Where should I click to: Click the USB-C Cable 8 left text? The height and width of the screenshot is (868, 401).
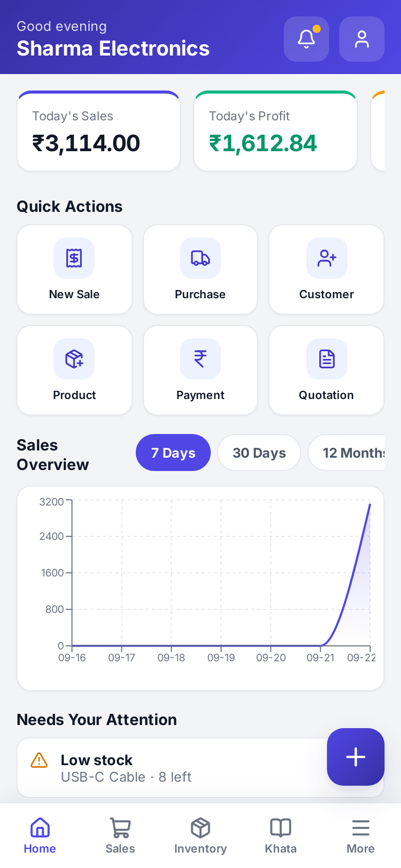pyautogui.click(x=126, y=777)
